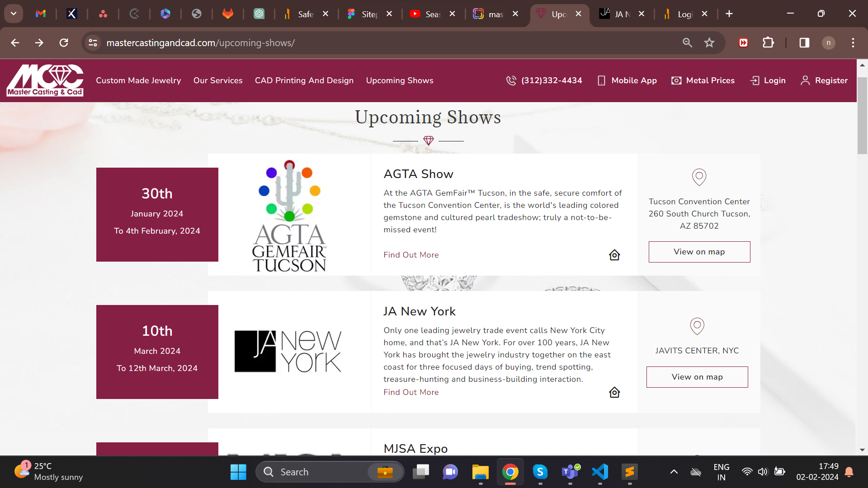Screen dimensions: 868x488
Task: Click the red extension icon in toolbar
Action: (x=744, y=42)
